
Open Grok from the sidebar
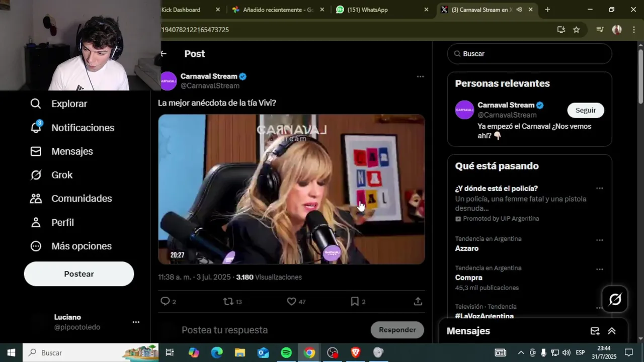[x=51, y=175]
